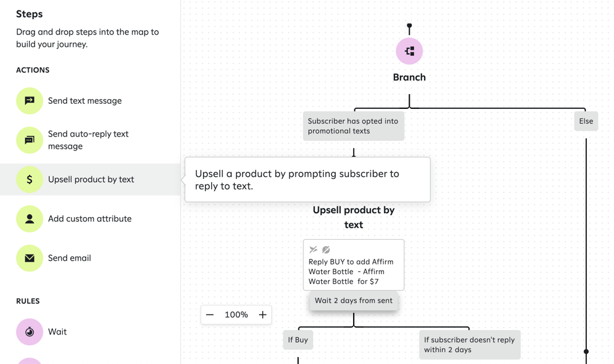Click the Add custom attribute person icon
The width and height of the screenshot is (614, 364).
(x=30, y=219)
